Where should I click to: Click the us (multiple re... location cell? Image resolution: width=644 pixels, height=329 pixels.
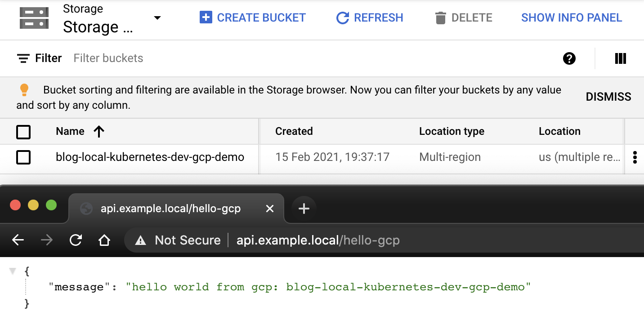click(x=580, y=157)
